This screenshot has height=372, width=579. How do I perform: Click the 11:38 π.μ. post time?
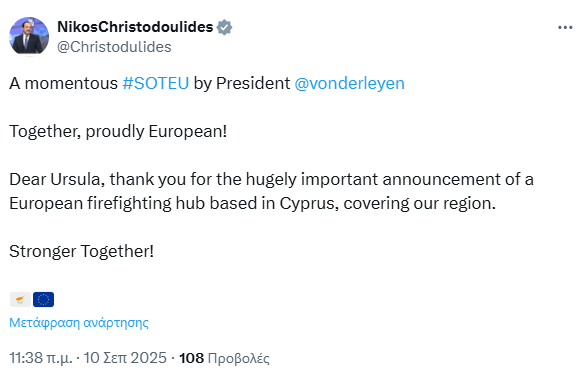[41, 358]
